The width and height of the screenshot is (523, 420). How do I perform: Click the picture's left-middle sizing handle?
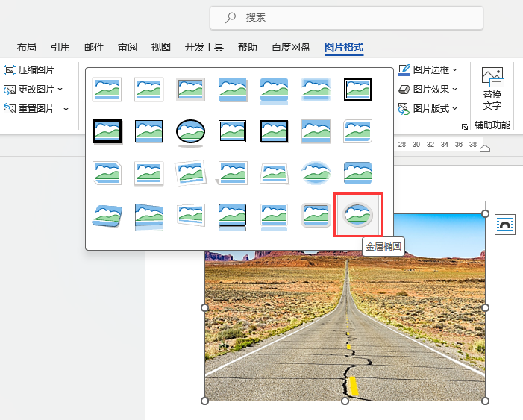[x=204, y=307]
